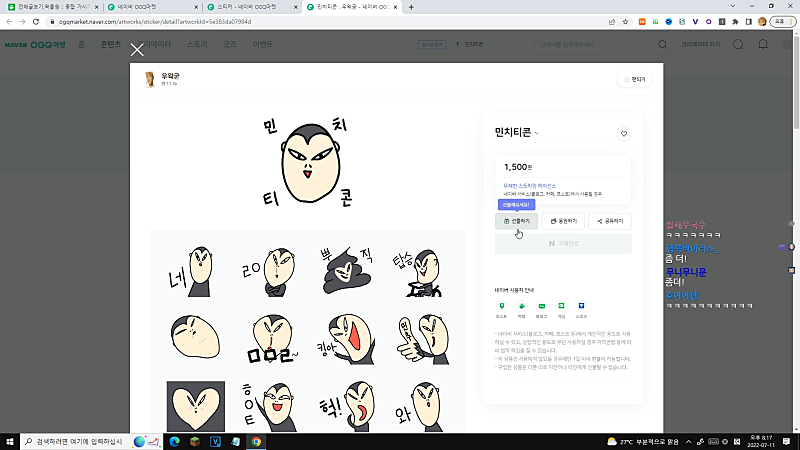Open the notification bell icon
Viewport: 800px width, 450px height.
click(763, 44)
